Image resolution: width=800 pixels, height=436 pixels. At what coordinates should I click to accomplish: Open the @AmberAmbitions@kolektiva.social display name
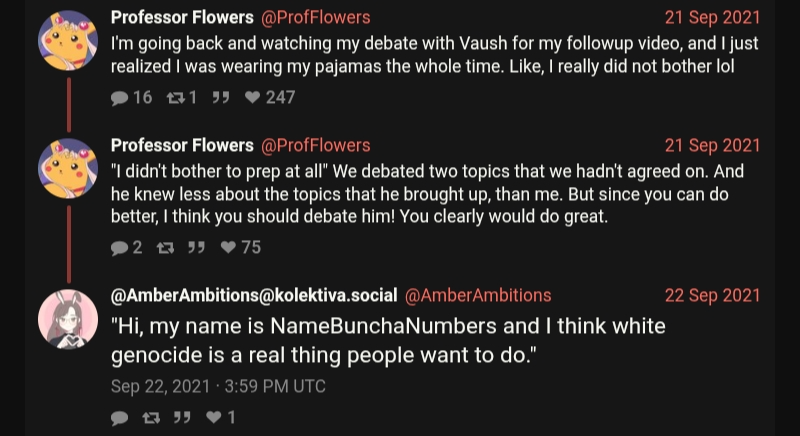pos(252,295)
